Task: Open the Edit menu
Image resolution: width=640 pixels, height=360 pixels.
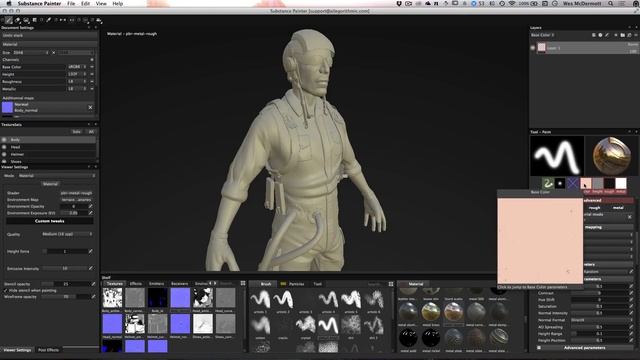Action: pyautogui.click(x=85, y=4)
